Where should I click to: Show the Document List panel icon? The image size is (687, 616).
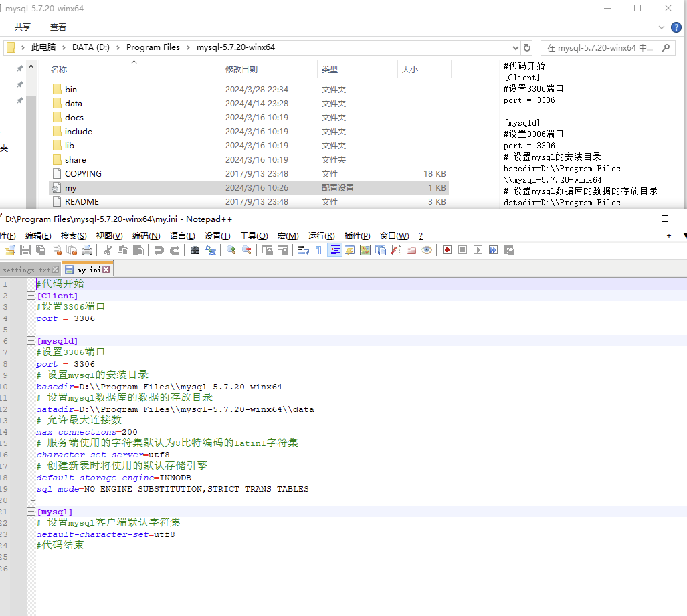point(381,250)
